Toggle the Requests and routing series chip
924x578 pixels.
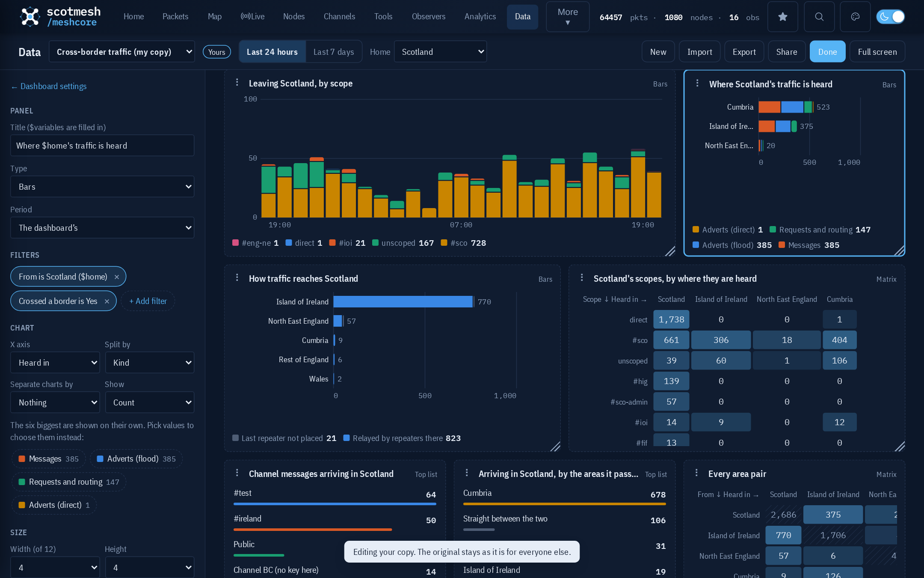(69, 482)
